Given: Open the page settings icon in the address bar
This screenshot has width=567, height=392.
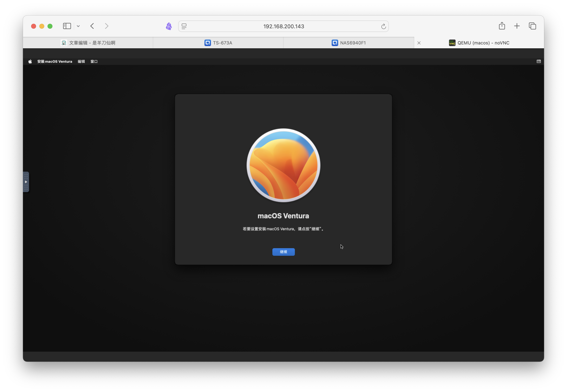Looking at the screenshot, I should pos(184,26).
